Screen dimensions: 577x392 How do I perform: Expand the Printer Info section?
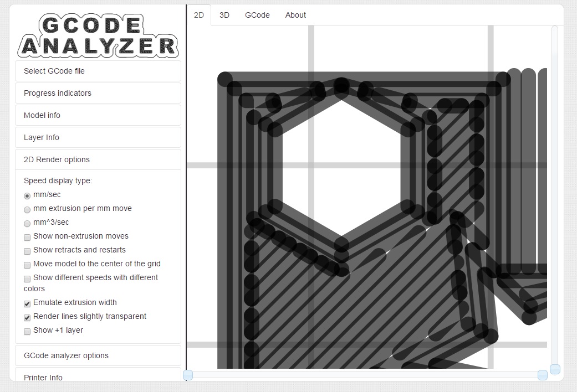click(98, 375)
